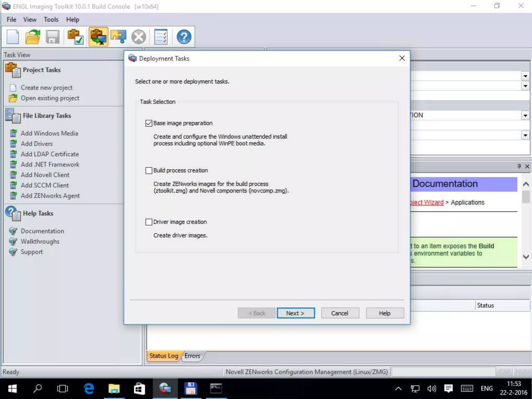Close the documentation pane with its X

click(x=527, y=166)
